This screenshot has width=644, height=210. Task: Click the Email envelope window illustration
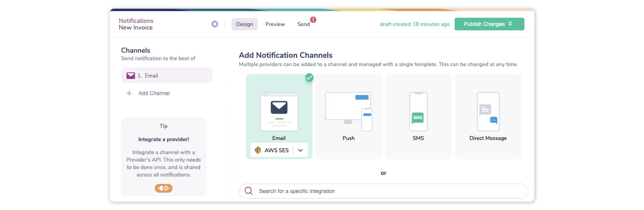pyautogui.click(x=279, y=111)
